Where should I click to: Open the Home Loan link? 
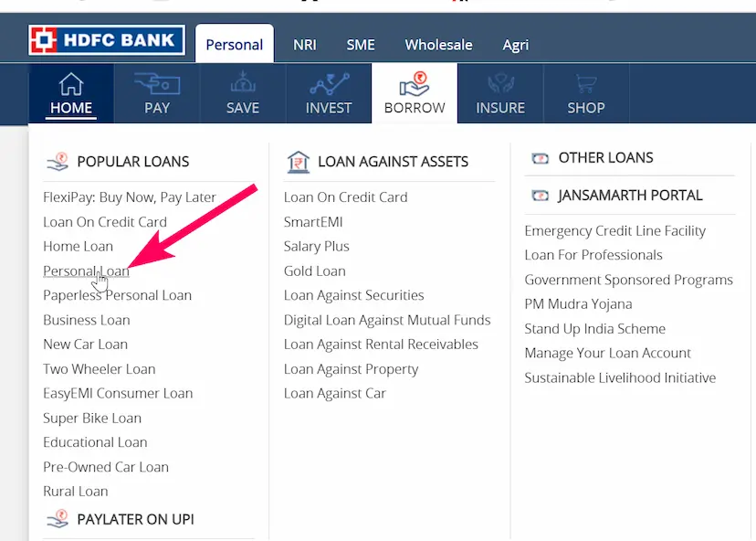point(79,247)
